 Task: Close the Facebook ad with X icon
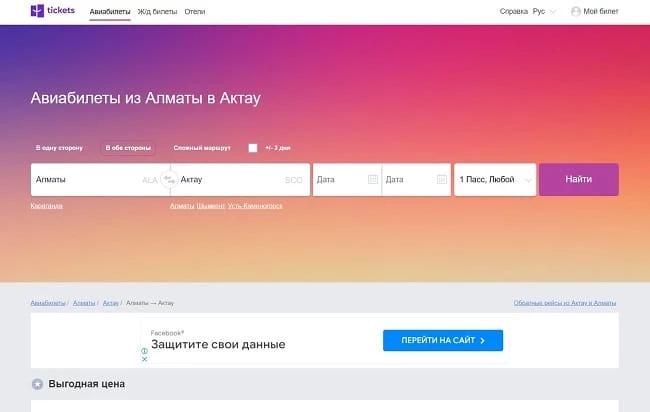(x=144, y=359)
